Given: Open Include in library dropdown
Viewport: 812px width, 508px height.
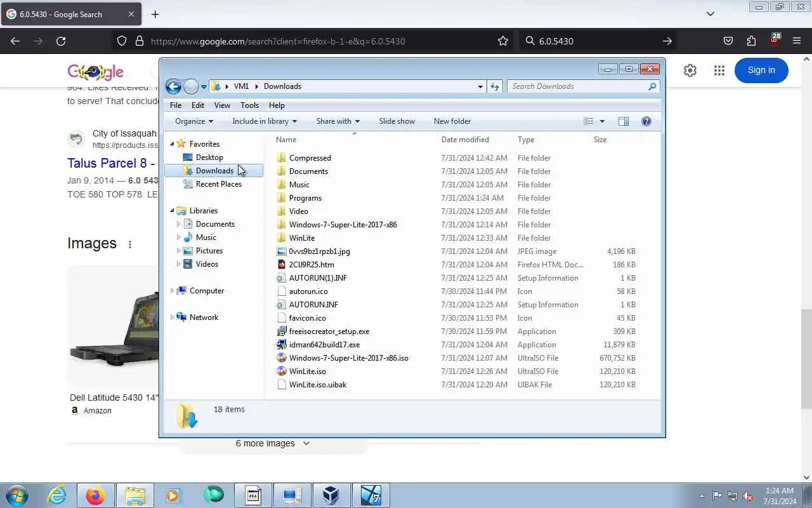Looking at the screenshot, I should click(x=264, y=121).
